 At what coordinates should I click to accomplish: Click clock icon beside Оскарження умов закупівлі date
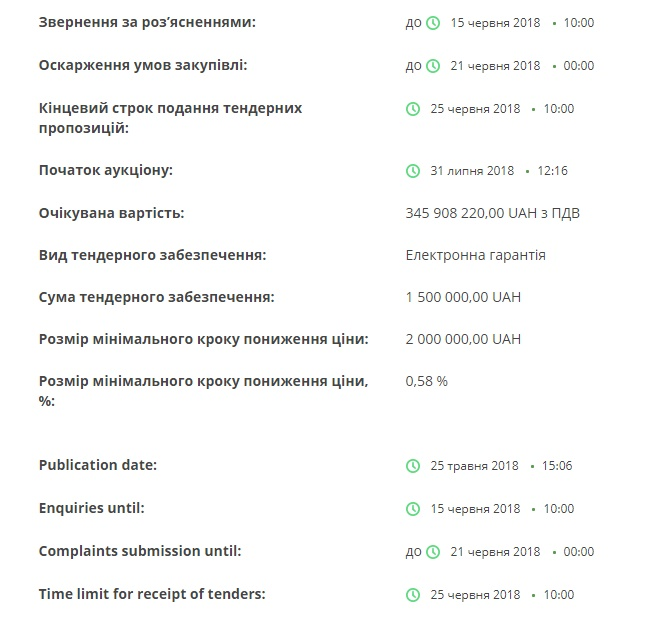pyautogui.click(x=432, y=66)
